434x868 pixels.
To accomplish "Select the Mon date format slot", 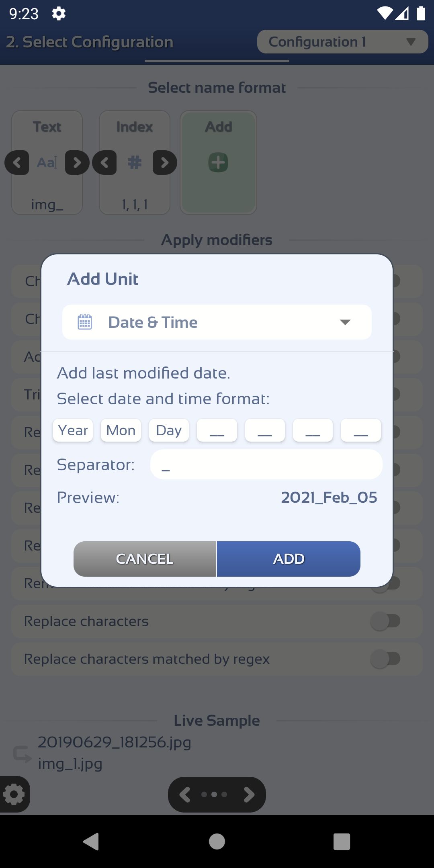I will 121,430.
